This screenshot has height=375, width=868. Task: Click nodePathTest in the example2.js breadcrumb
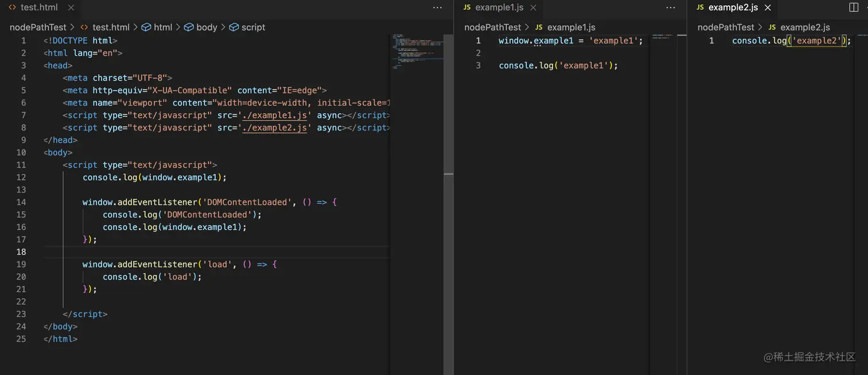pyautogui.click(x=726, y=27)
